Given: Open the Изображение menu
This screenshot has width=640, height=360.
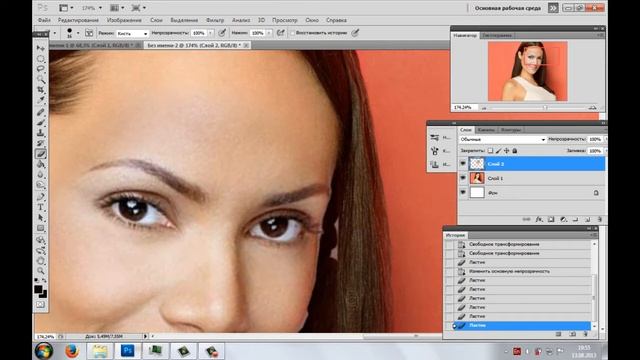Looking at the screenshot, I should click(124, 20).
